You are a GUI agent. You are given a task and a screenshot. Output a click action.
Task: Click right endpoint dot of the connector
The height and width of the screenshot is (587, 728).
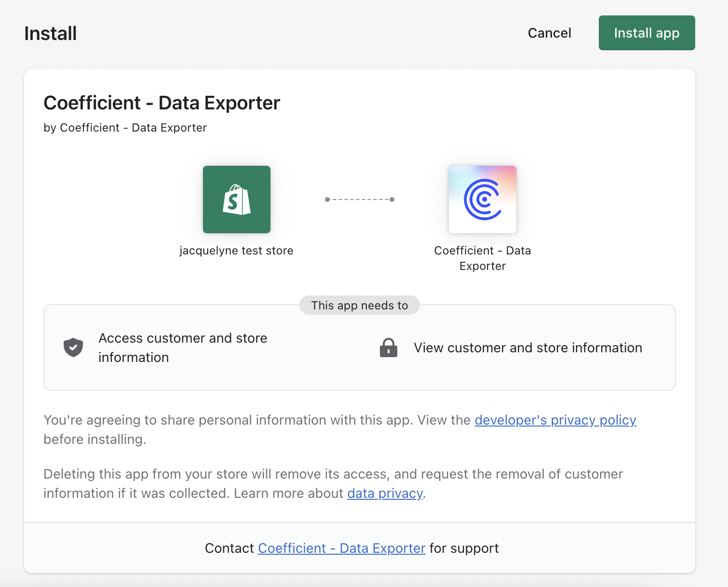(x=392, y=200)
